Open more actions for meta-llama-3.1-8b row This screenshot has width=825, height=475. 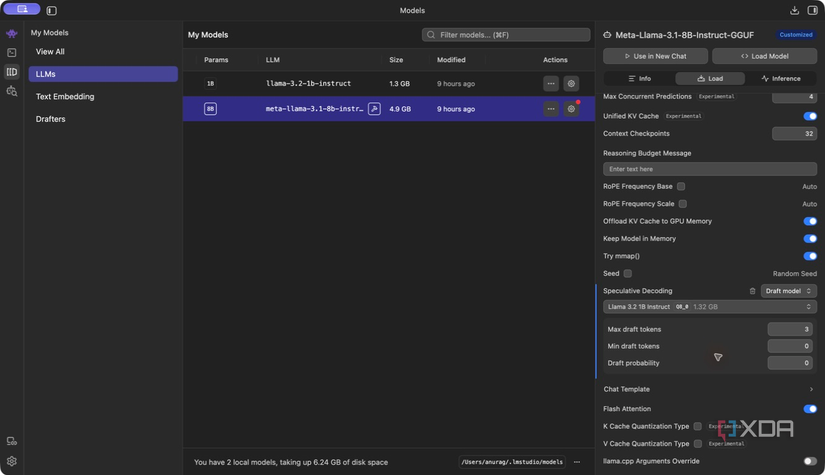click(x=551, y=109)
